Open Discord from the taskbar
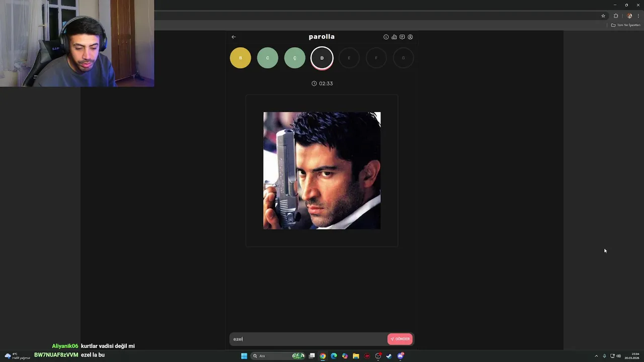 tap(400, 356)
